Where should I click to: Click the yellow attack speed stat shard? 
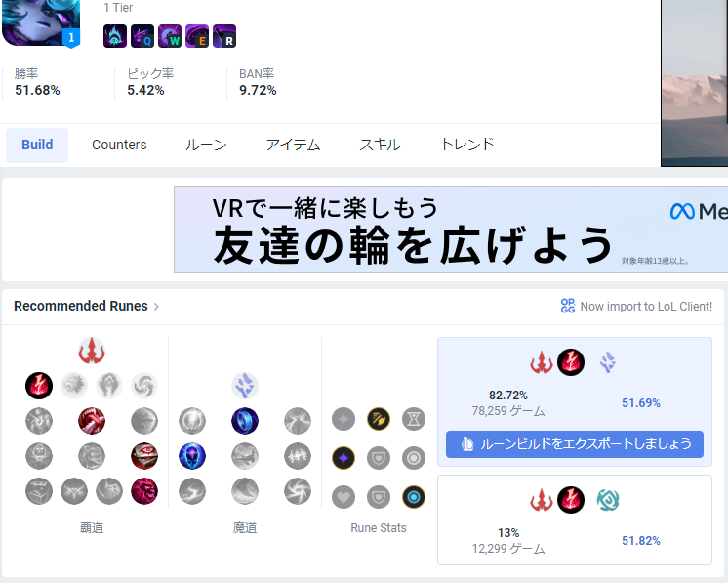pyautogui.click(x=379, y=419)
